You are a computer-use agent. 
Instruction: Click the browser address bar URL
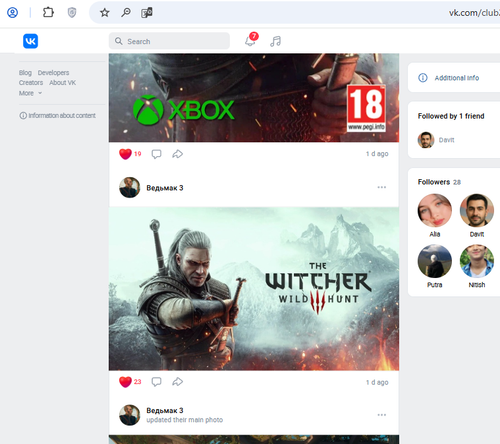click(x=474, y=13)
